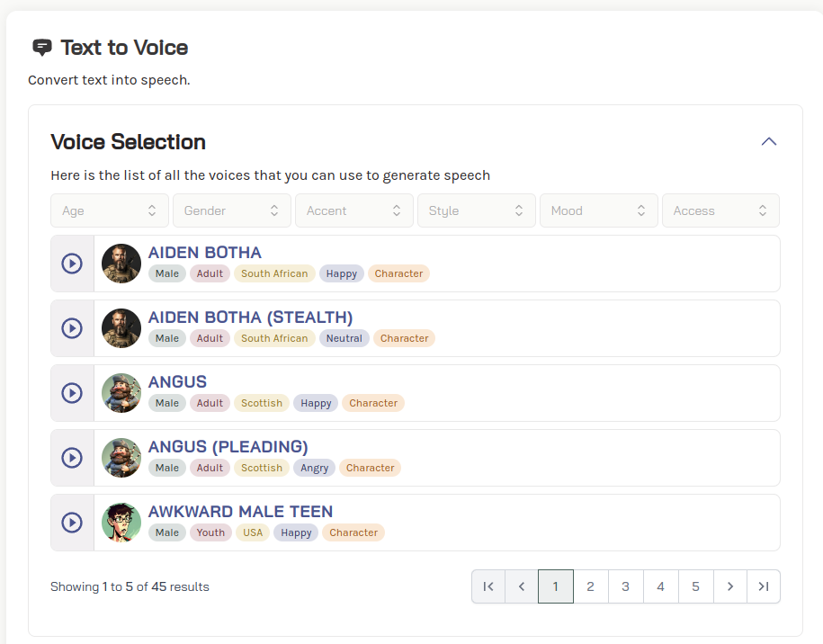Image resolution: width=823 pixels, height=644 pixels.
Task: Jump to the first page of results
Action: (488, 586)
